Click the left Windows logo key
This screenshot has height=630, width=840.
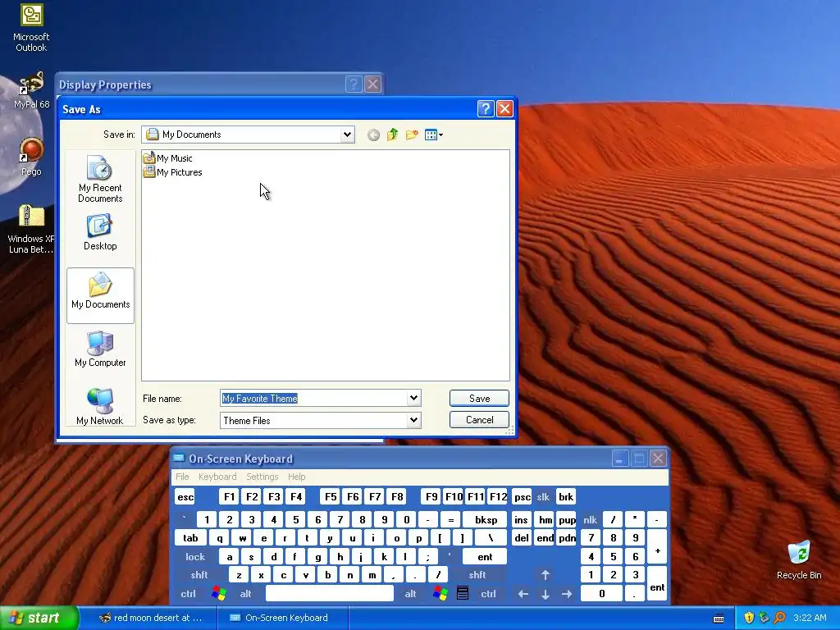218,594
